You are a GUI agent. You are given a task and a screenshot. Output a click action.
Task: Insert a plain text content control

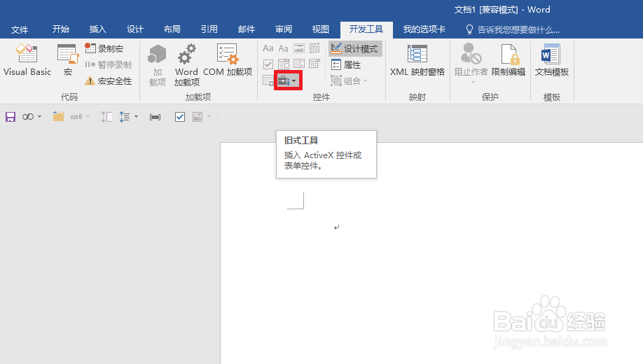[284, 48]
